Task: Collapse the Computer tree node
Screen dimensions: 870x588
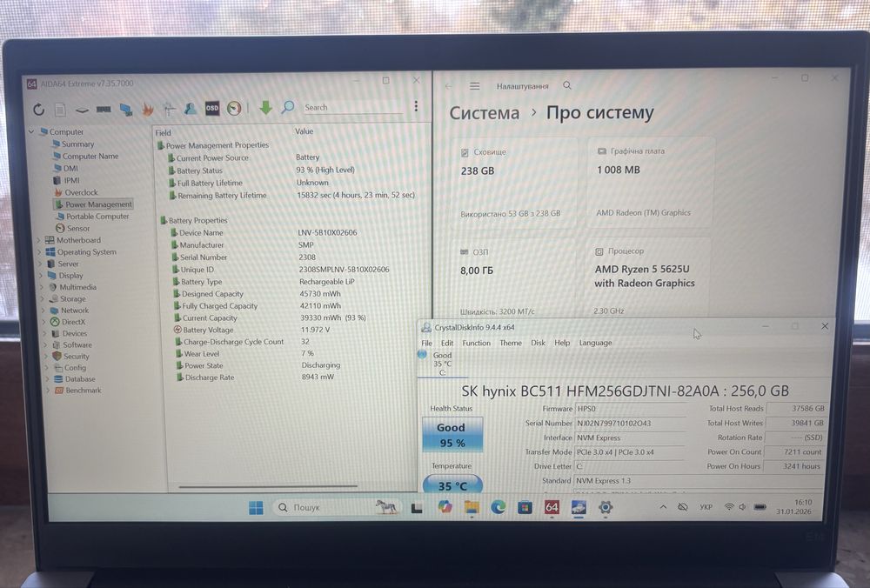Action: (x=31, y=132)
